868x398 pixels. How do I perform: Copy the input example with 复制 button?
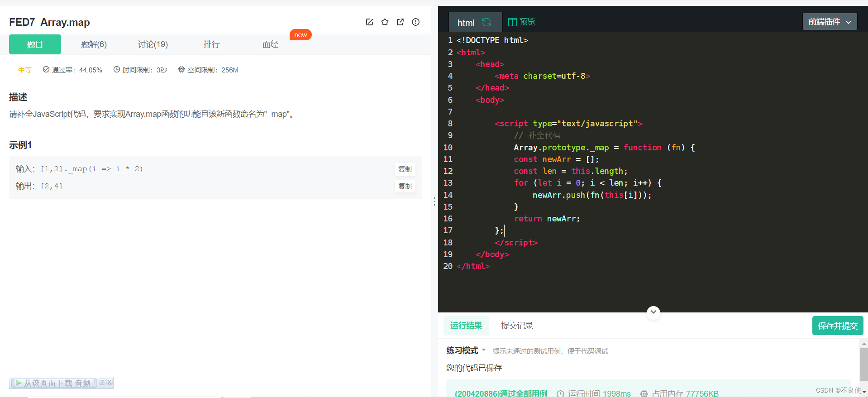click(405, 169)
